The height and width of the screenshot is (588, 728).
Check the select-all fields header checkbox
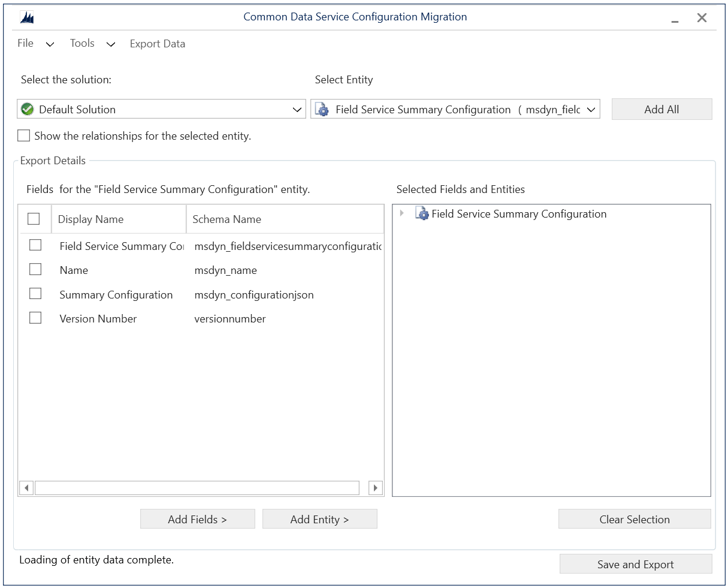(x=34, y=219)
